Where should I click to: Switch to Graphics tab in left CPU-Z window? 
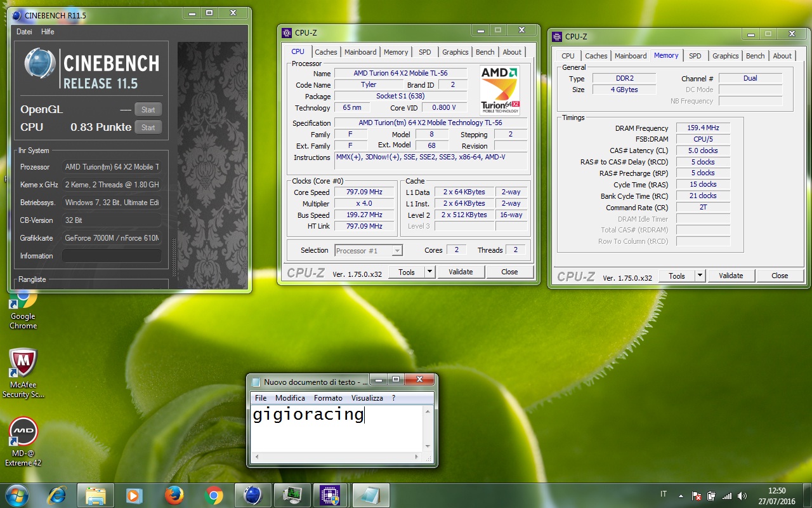click(x=455, y=52)
